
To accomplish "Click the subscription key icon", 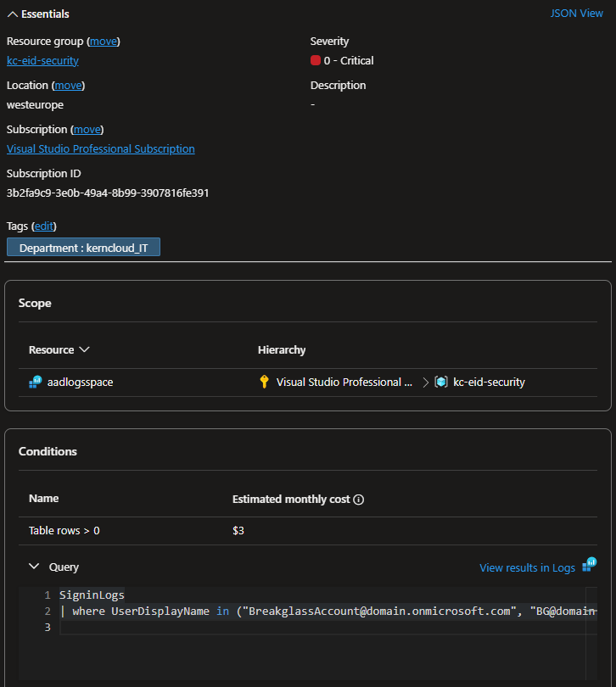I will pyautogui.click(x=264, y=383).
